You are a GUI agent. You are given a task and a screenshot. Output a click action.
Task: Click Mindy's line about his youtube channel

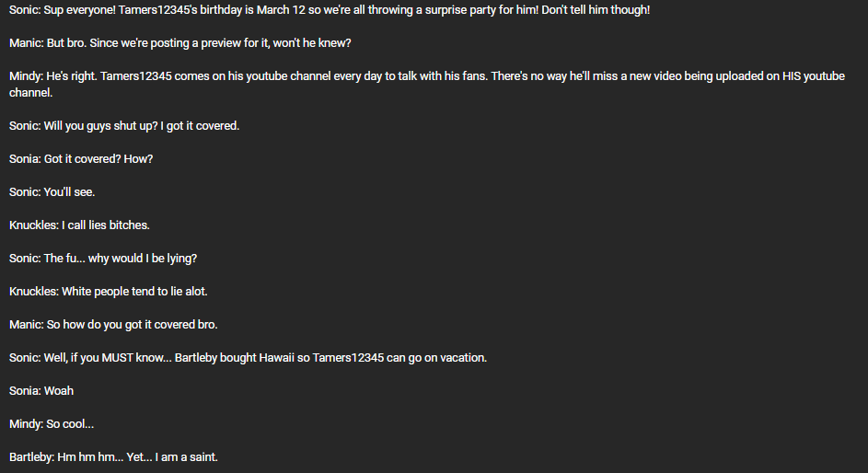pos(427,84)
